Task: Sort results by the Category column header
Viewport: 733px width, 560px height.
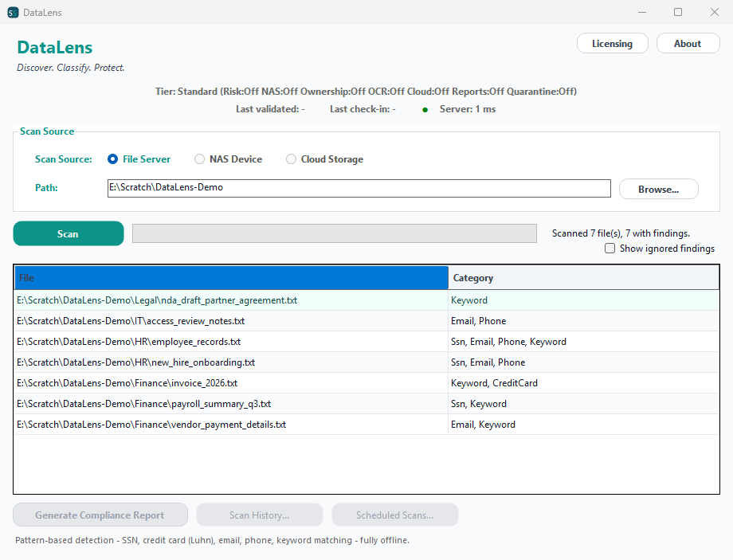Action: [x=583, y=278]
